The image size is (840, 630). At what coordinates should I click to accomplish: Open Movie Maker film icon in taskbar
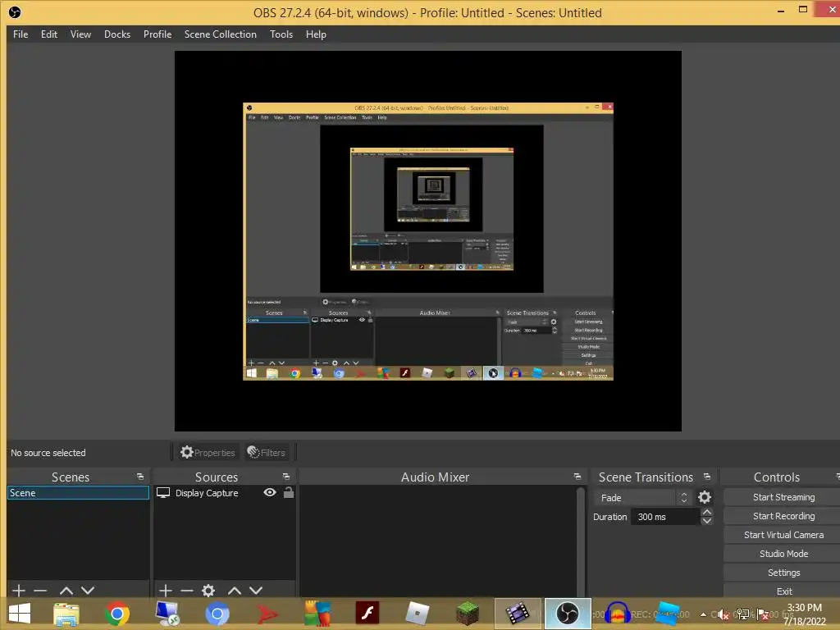coord(518,614)
